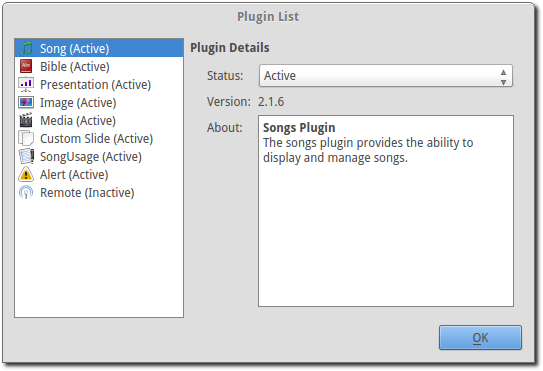Select Bible (Active) in plugin list

pos(99,66)
